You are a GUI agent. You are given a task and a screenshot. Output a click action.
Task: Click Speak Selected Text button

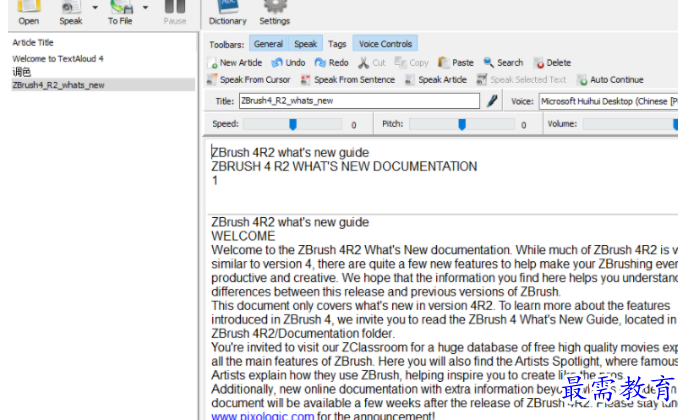click(x=521, y=80)
